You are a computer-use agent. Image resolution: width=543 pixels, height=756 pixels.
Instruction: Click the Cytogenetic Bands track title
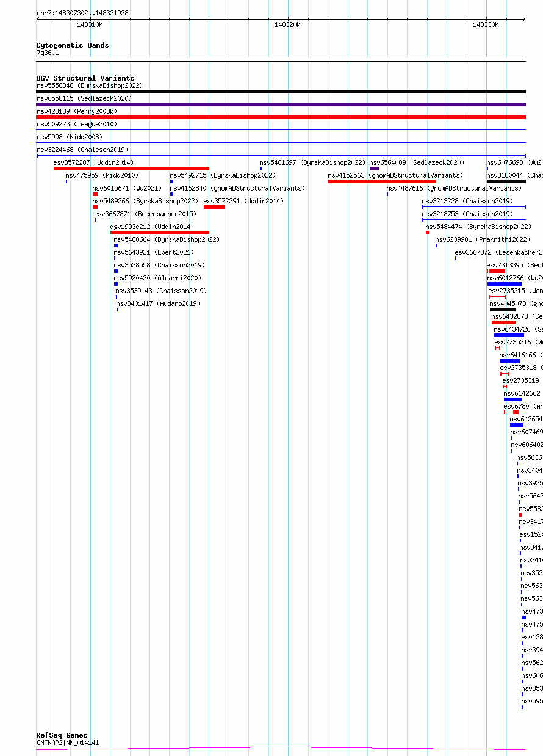[73, 45]
